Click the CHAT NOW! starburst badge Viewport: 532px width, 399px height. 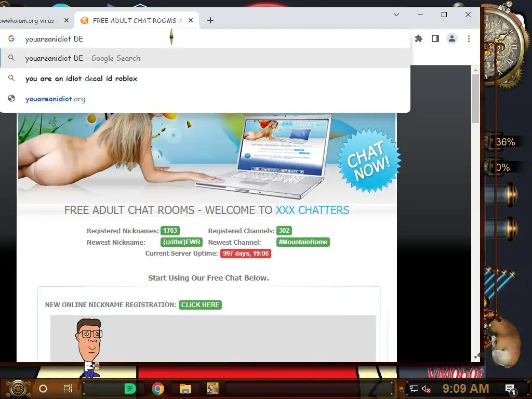coord(369,161)
